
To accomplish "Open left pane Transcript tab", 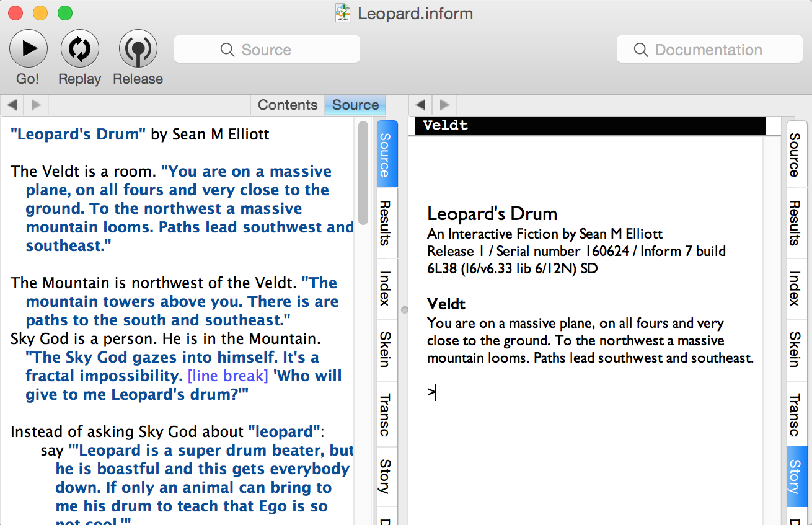I will (x=387, y=414).
